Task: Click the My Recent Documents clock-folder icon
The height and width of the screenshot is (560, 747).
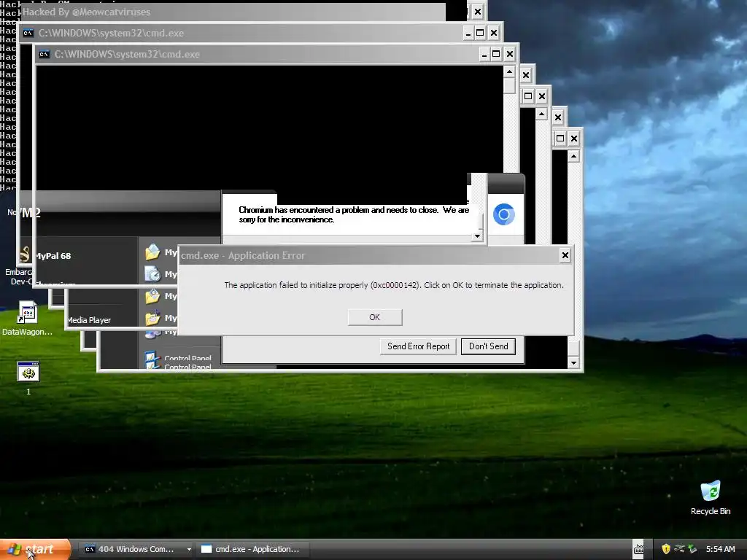Action: (x=152, y=274)
